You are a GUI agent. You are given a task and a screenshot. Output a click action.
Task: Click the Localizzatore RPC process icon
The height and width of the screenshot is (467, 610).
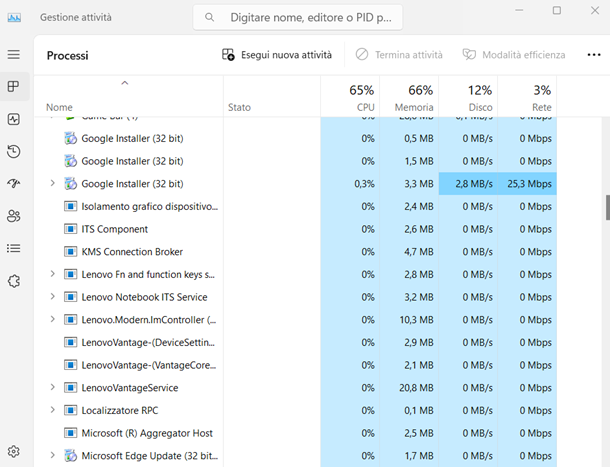tap(70, 410)
